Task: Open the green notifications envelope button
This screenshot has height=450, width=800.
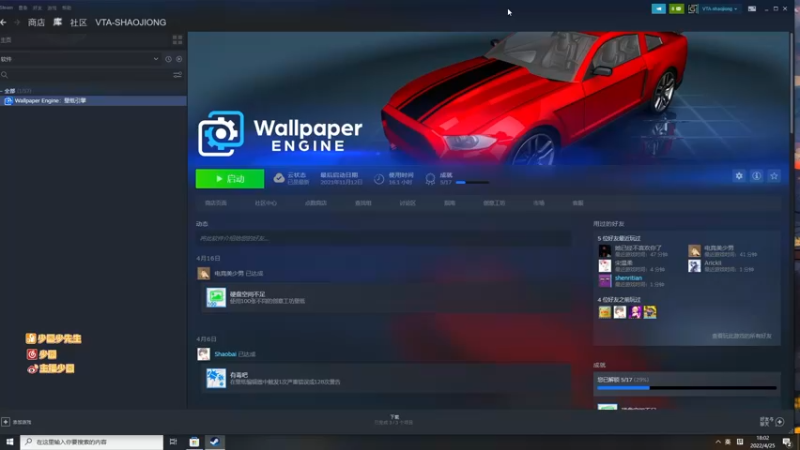Action: 676,9
